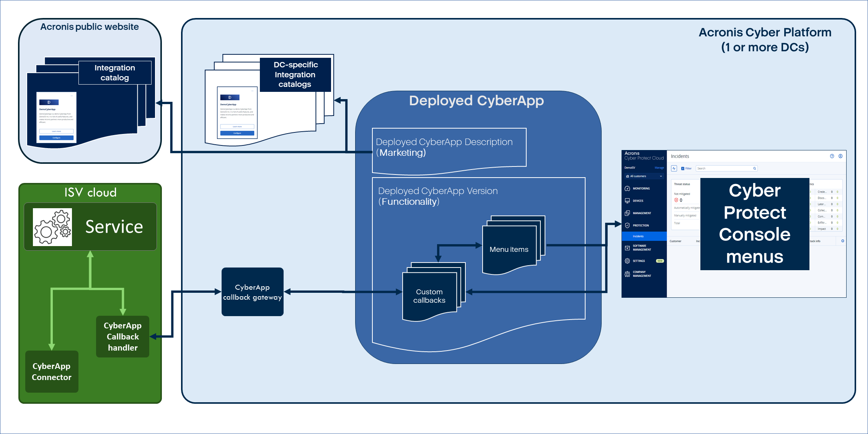Click the 'CyberApp Connector' box
The height and width of the screenshot is (434, 868).
[52, 372]
